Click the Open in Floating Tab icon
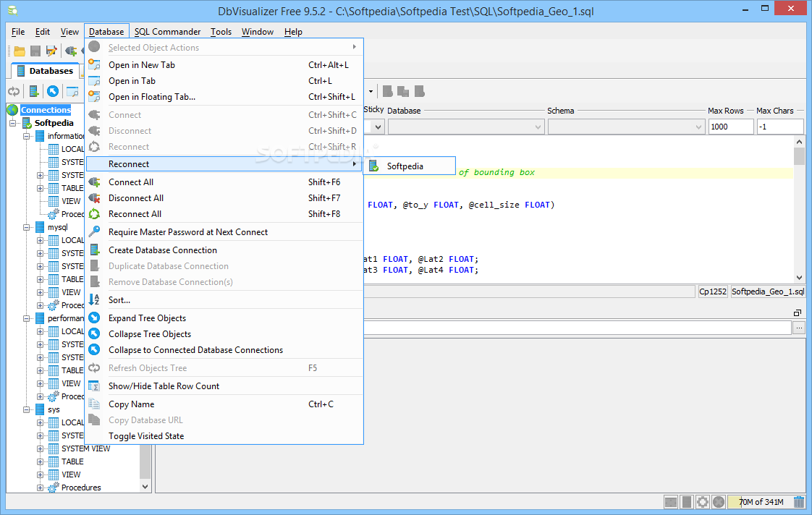Screen dimensions: 812x515 pyautogui.click(x=94, y=96)
